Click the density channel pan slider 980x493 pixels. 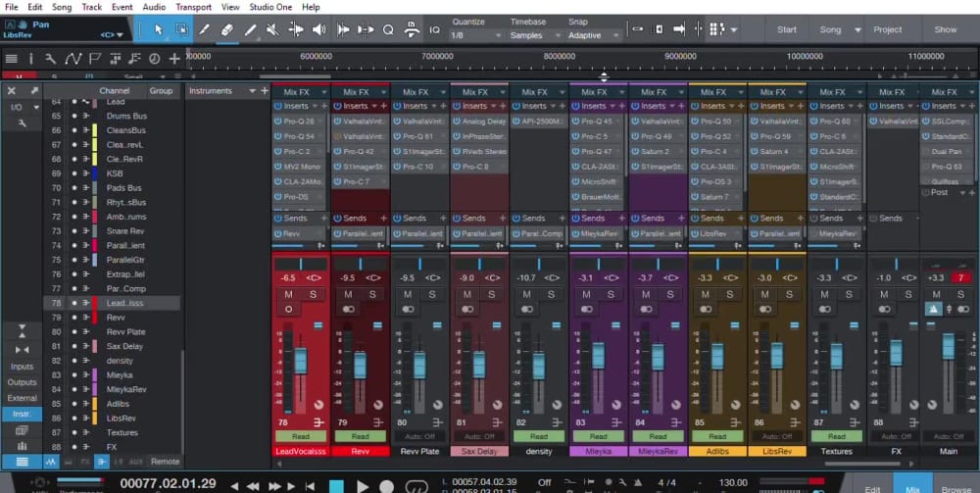pyautogui.click(x=539, y=265)
